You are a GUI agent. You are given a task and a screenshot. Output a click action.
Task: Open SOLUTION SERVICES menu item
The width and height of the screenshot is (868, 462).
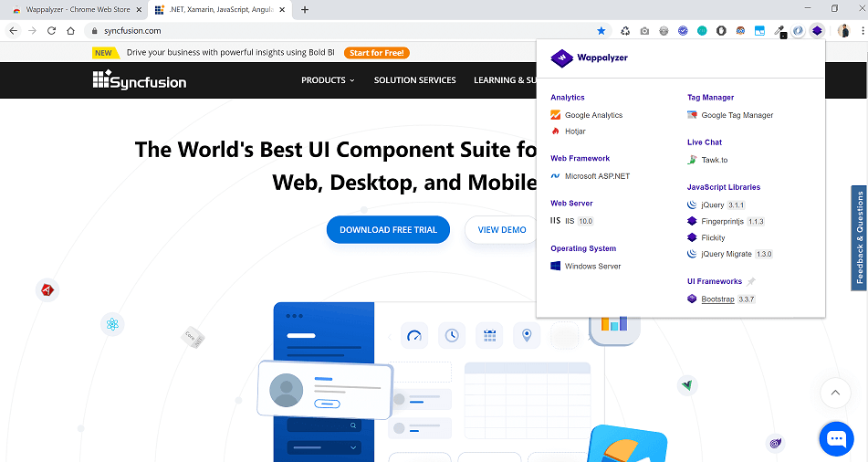(x=414, y=80)
